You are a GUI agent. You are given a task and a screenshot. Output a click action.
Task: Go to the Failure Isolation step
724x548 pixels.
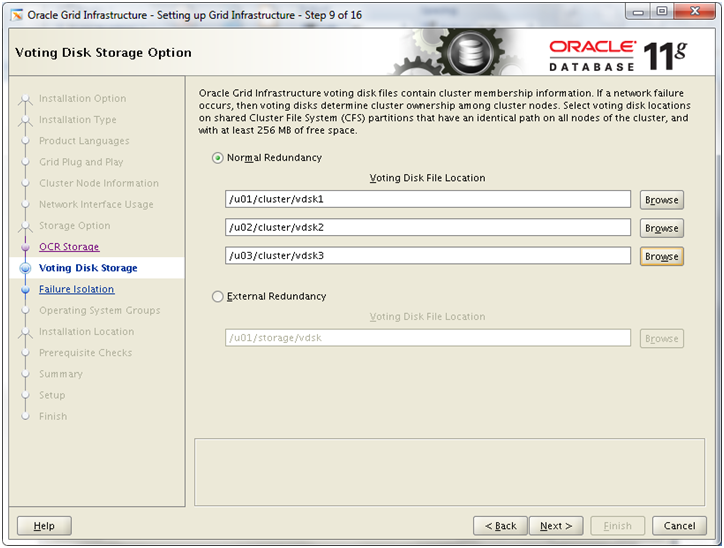click(x=76, y=289)
